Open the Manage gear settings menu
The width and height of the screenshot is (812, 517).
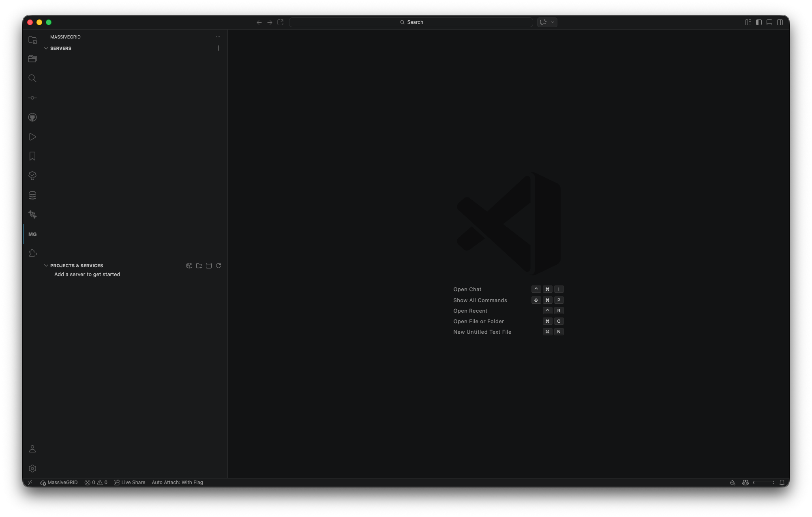click(x=32, y=468)
